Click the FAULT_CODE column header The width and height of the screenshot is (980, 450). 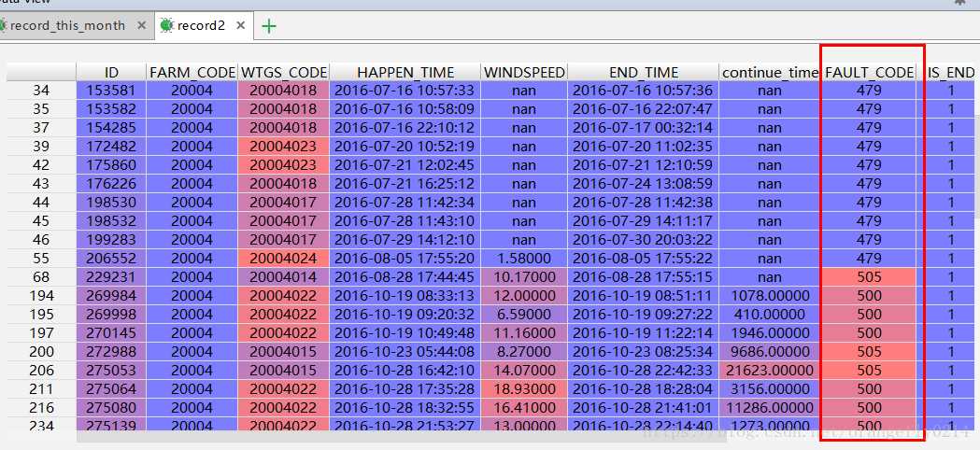click(x=870, y=72)
